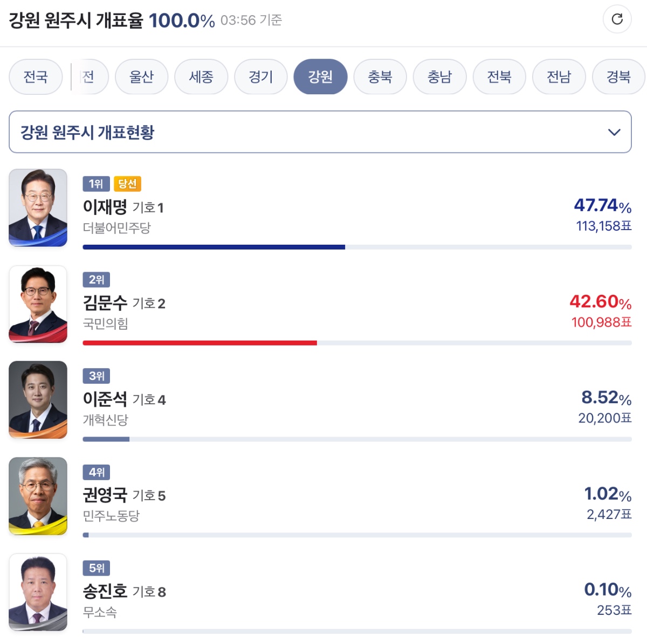The image size is (647, 644).
Task: Select the 충남 region tab
Action: (439, 77)
